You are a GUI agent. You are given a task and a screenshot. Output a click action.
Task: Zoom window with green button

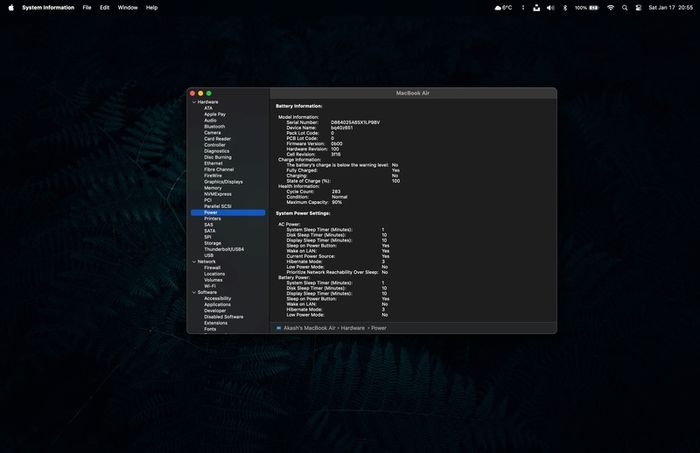[208, 93]
